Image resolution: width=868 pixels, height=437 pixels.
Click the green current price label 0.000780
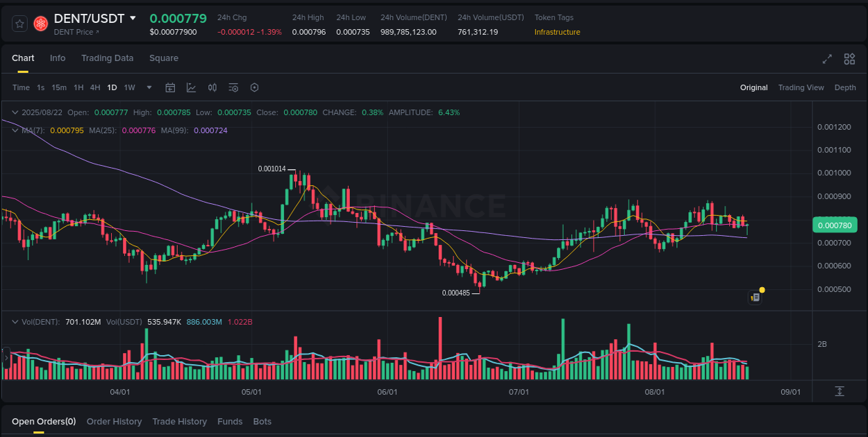click(x=835, y=225)
